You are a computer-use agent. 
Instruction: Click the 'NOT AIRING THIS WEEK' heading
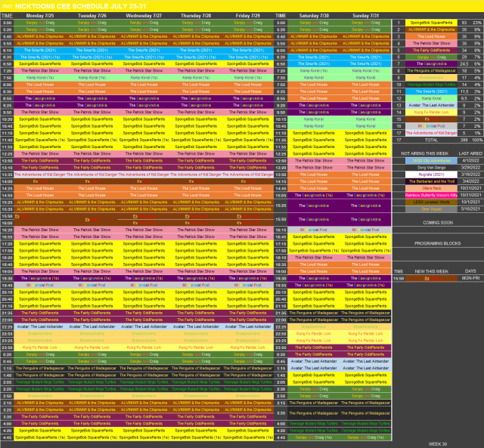click(425, 153)
